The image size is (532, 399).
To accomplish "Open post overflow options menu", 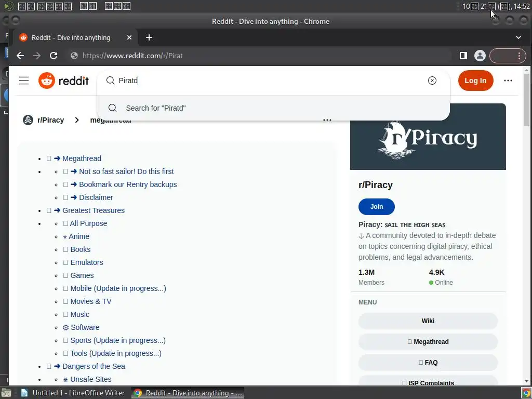I will tap(327, 120).
